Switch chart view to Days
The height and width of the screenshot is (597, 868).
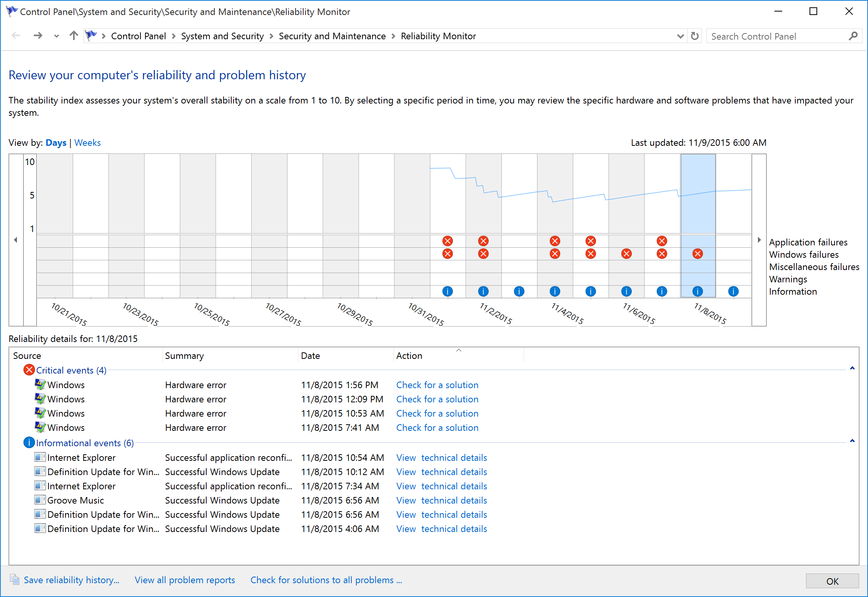click(56, 143)
